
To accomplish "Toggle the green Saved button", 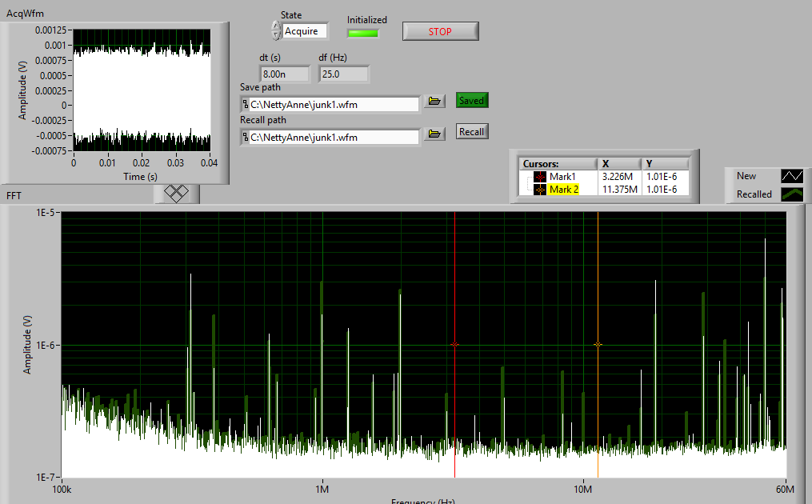I will [471, 101].
